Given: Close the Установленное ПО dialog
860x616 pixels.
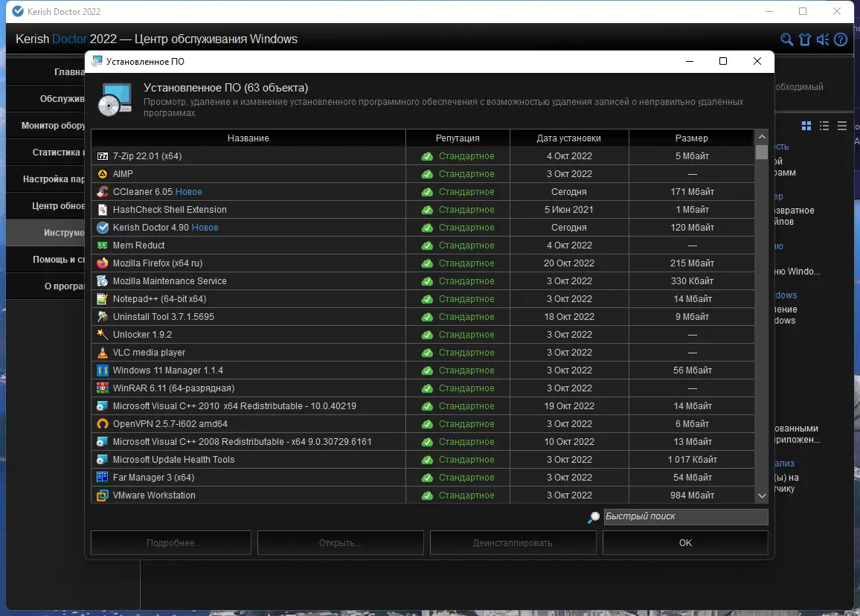Looking at the screenshot, I should pos(757,61).
